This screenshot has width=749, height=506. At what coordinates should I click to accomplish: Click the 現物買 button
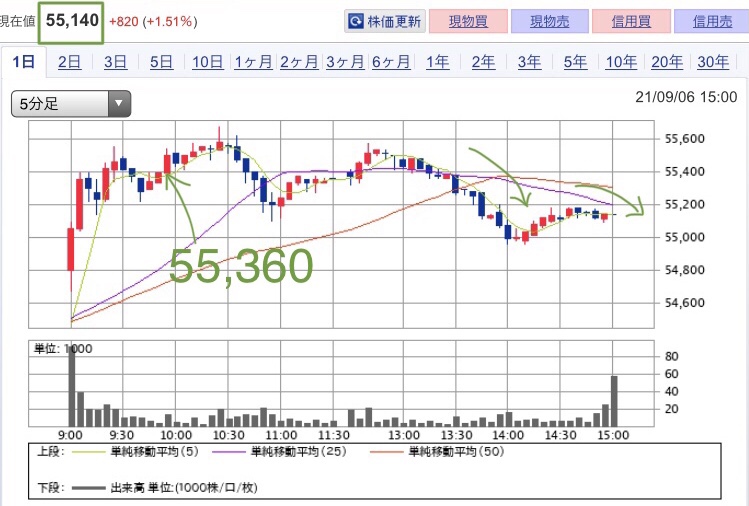(468, 22)
